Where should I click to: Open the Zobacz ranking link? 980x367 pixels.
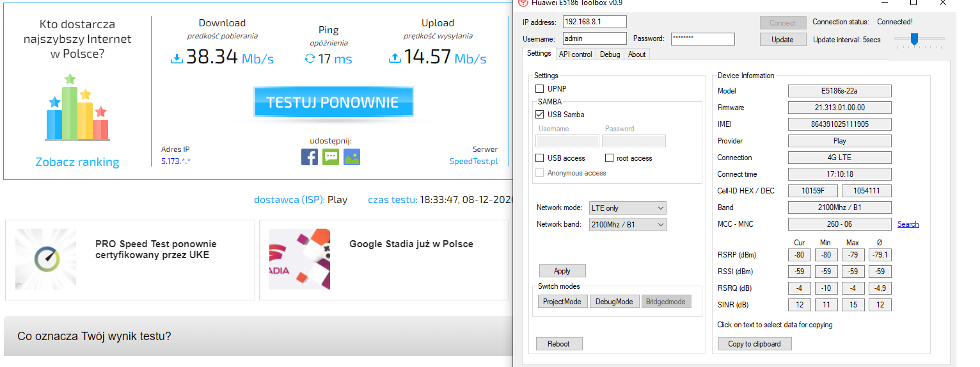77,162
